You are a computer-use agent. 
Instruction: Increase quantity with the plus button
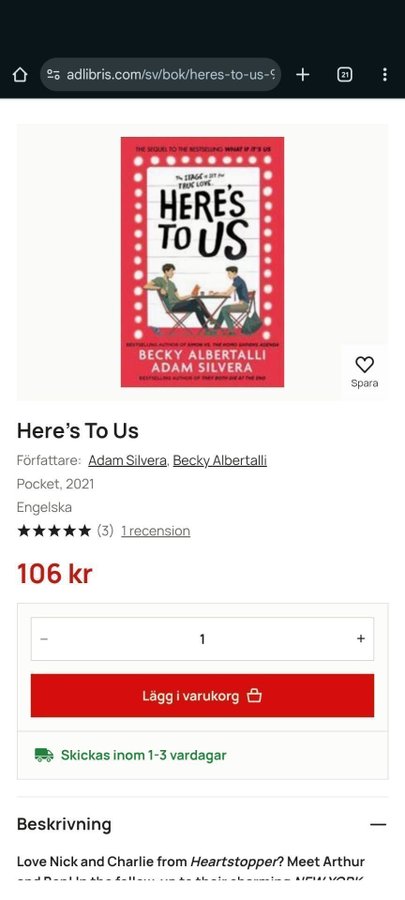[360, 639]
